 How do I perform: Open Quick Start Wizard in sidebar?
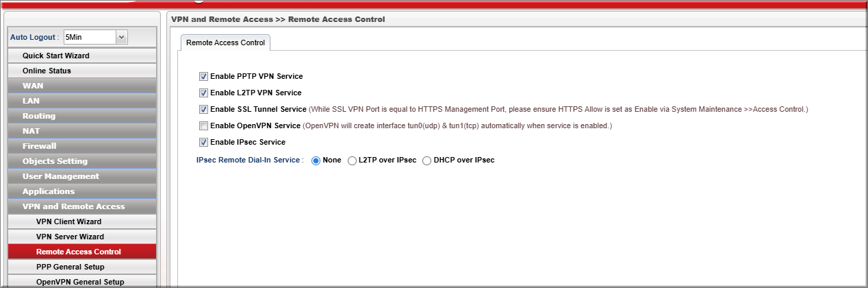pyautogui.click(x=56, y=56)
